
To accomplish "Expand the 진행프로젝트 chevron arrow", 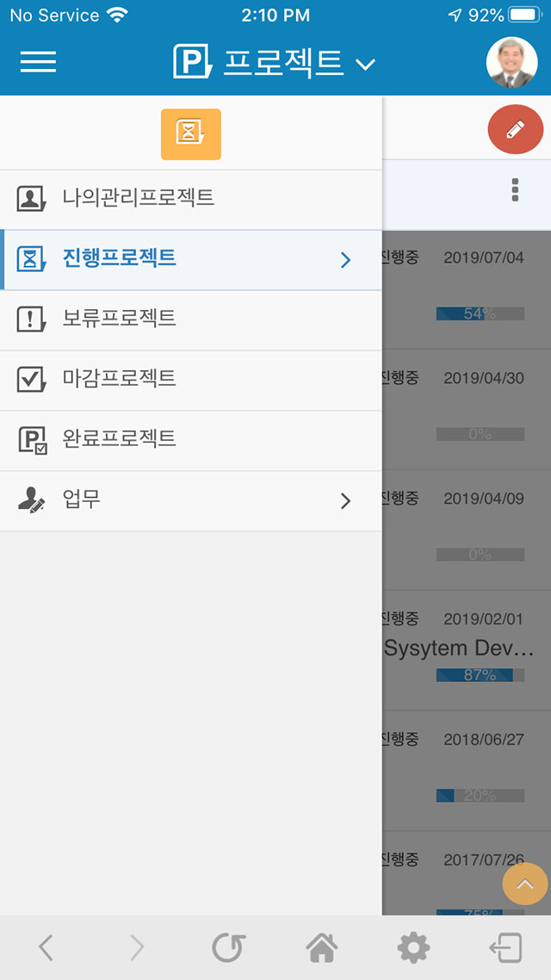I will coord(345,260).
